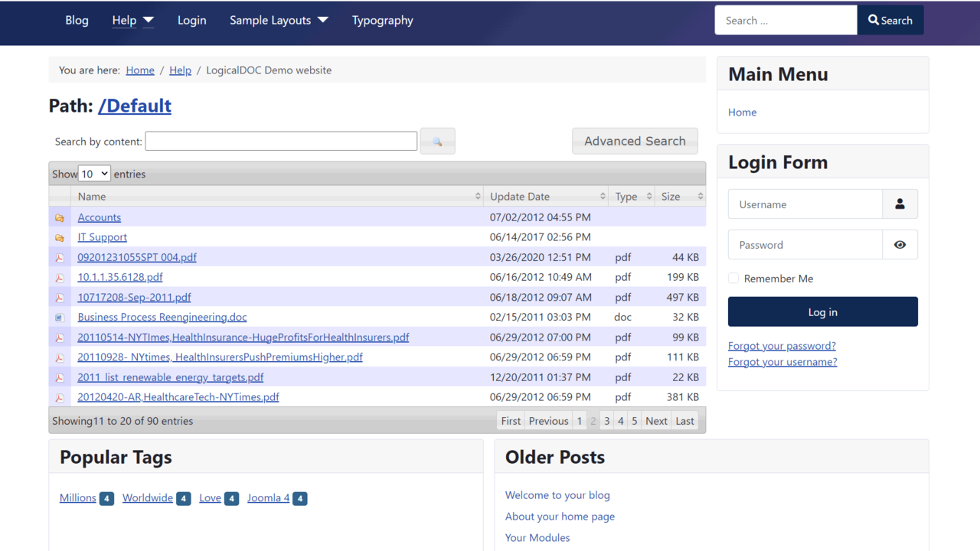Click the magnifier icon next to the content search box
This screenshot has height=551, width=980.
pyautogui.click(x=437, y=141)
